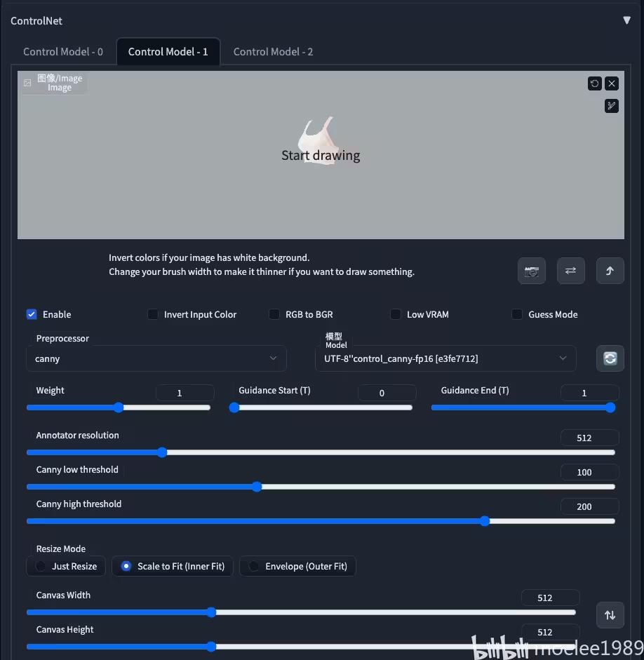Open the Preprocessor canny dropdown

pyautogui.click(x=156, y=358)
